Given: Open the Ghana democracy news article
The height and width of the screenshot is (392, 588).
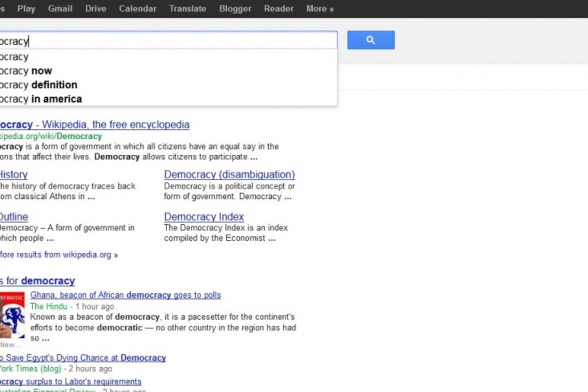Looking at the screenshot, I should 125,294.
